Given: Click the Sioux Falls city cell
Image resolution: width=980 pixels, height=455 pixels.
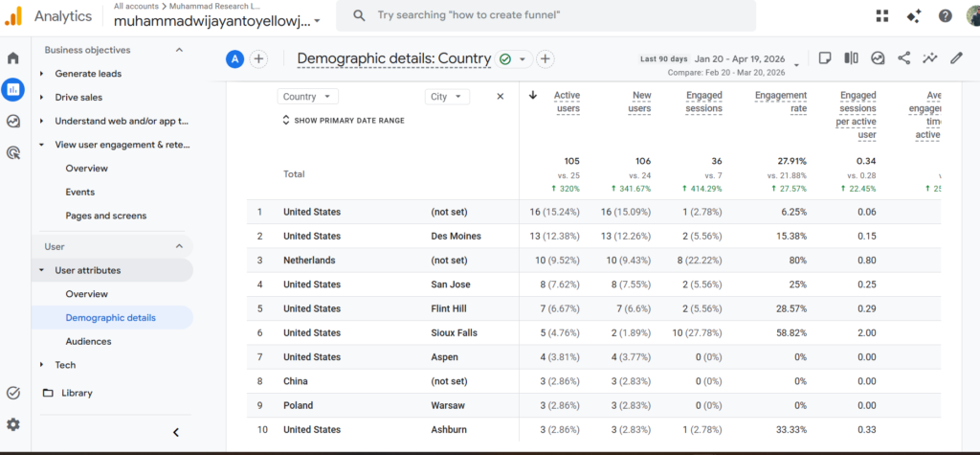Looking at the screenshot, I should pyautogui.click(x=454, y=333).
